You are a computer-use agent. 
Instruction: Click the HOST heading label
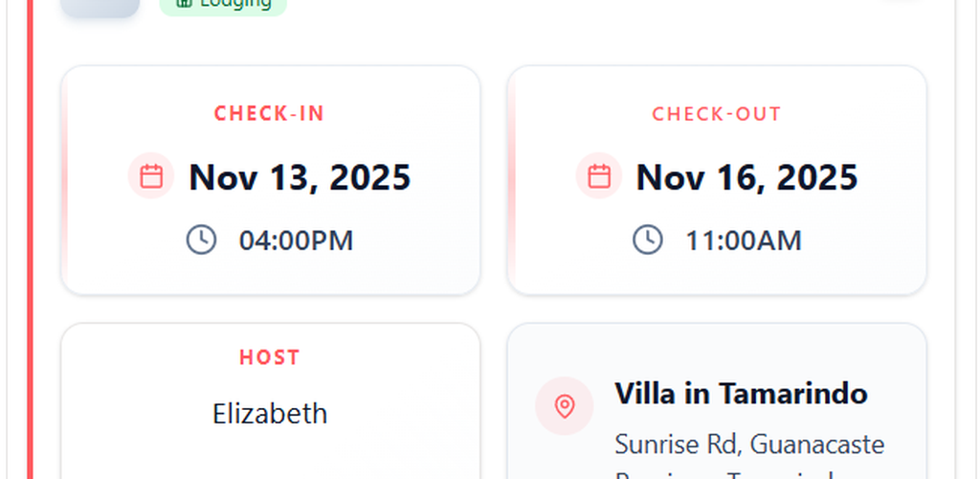[270, 357]
